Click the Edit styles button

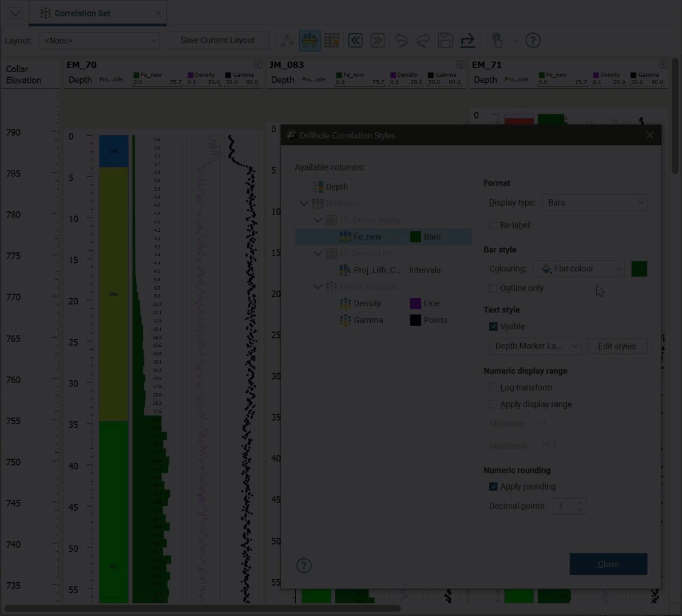click(617, 346)
